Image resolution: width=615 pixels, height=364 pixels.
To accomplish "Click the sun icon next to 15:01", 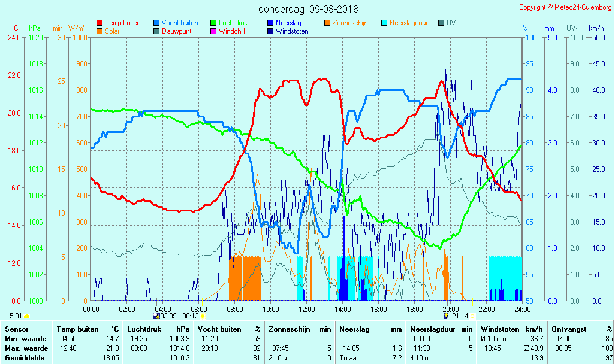I will point(27,316).
